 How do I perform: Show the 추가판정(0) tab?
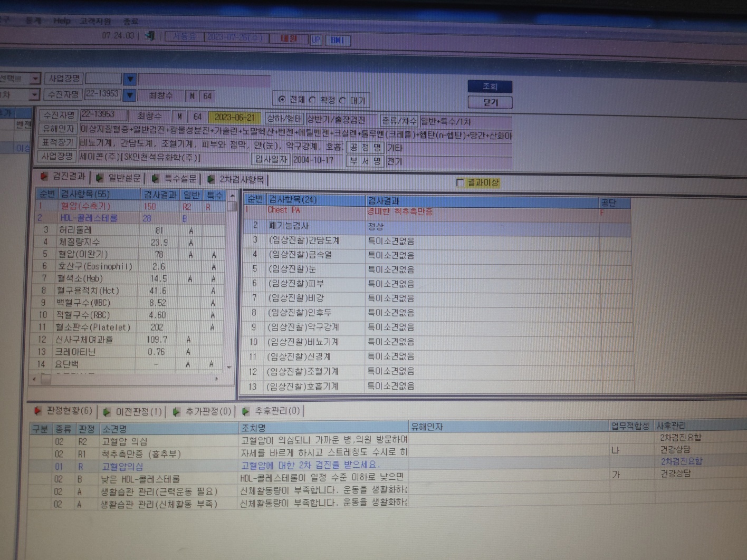[x=202, y=411]
